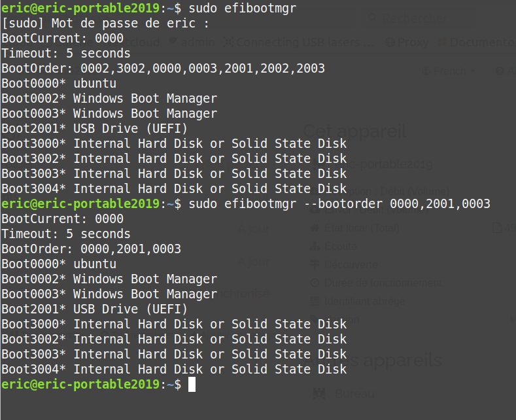
Task: Click the Boot2001 USB Drive line at bottom
Action: tap(94, 309)
